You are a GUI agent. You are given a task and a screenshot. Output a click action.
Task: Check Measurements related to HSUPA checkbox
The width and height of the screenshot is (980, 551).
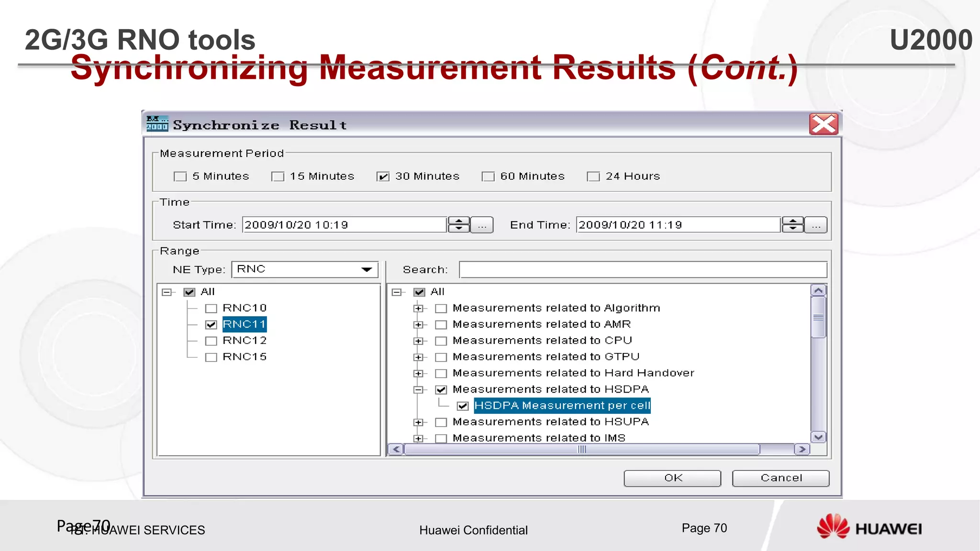441,422
